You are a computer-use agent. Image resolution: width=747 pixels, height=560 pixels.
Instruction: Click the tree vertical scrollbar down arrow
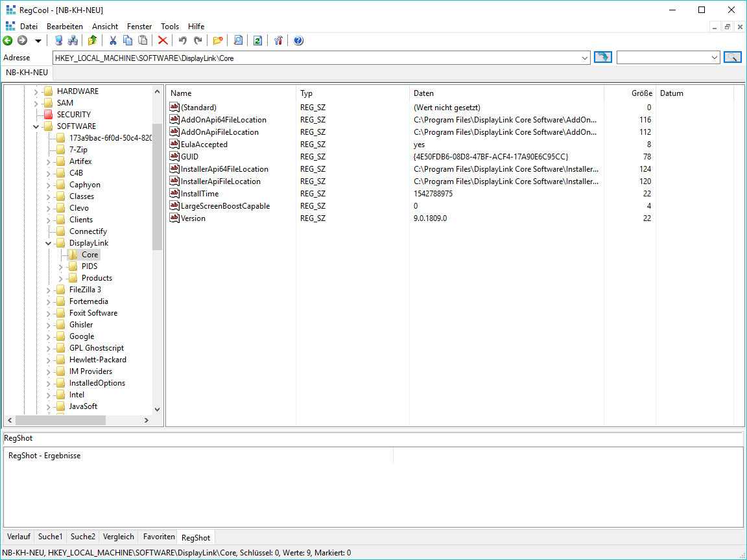[157, 410]
